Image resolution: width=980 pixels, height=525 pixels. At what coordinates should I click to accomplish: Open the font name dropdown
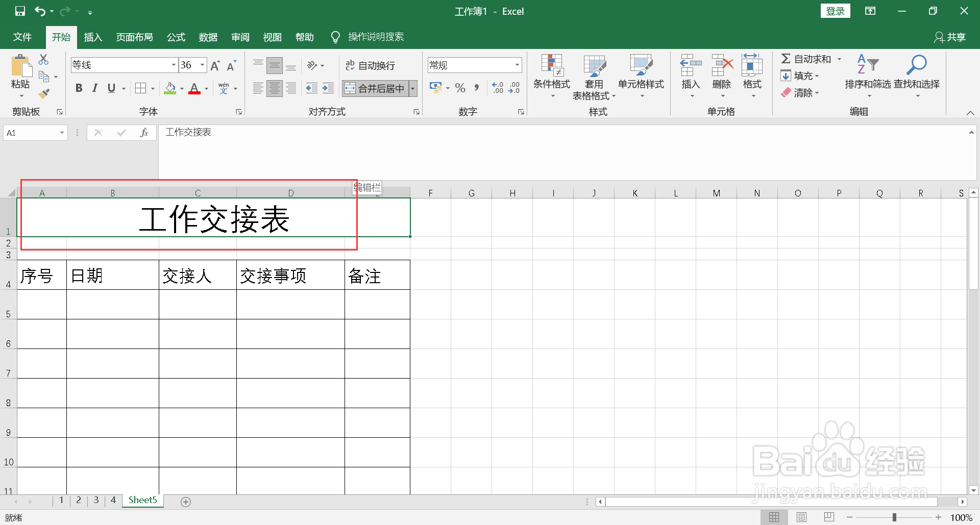[x=173, y=65]
